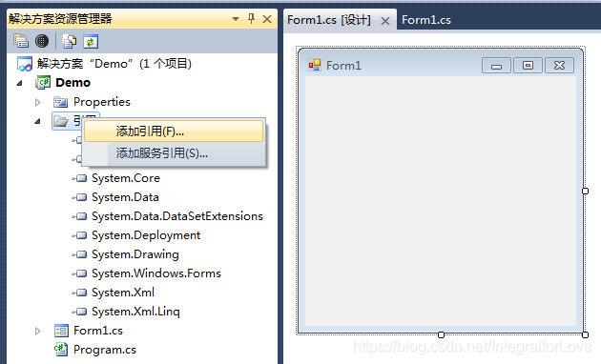
Task: Expand the Properties node
Action: [x=37, y=102]
